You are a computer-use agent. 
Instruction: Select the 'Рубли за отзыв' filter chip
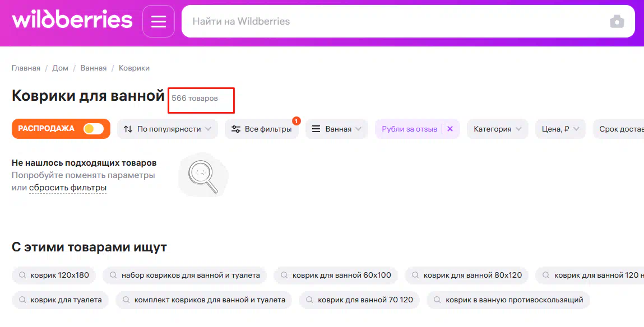click(409, 129)
